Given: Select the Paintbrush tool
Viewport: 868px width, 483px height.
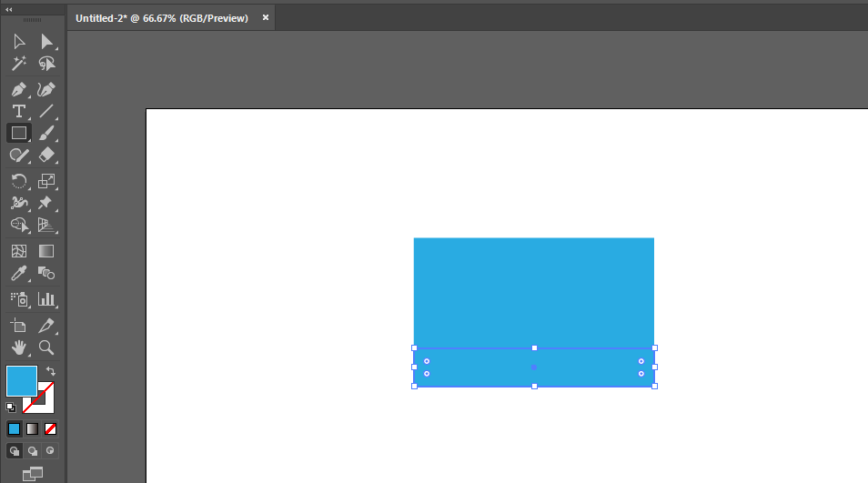Looking at the screenshot, I should point(46,134).
